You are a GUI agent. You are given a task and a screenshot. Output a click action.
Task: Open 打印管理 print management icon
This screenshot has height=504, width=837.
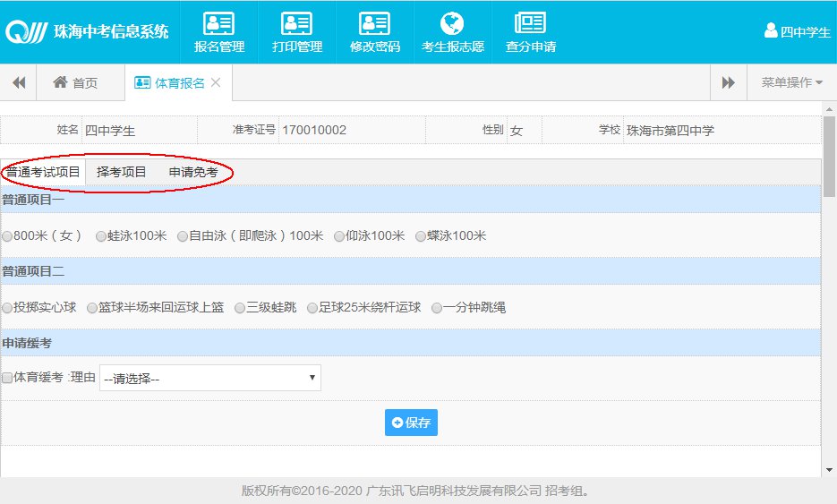(296, 24)
